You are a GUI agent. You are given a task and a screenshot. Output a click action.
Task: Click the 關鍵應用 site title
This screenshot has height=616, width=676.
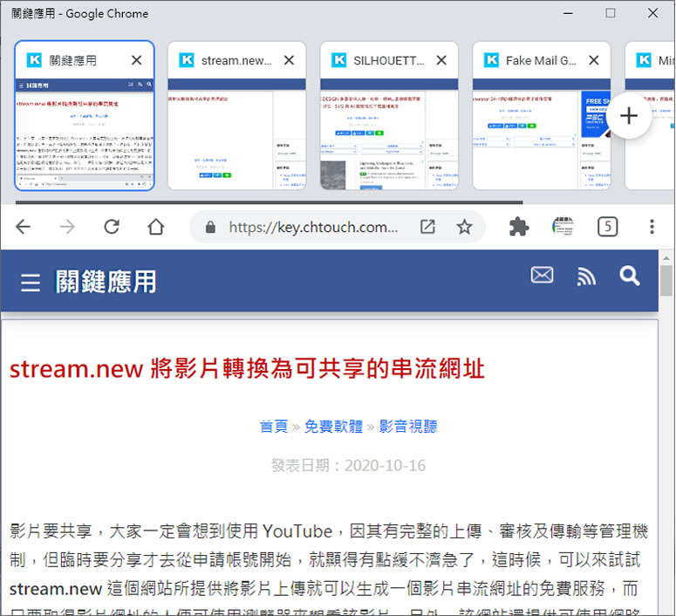(x=106, y=282)
